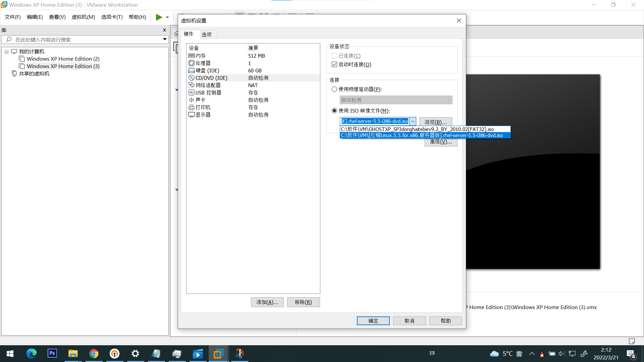Image resolution: width=644 pixels, height=362 pixels.
Task: Select the USB controller device icon
Action: tap(192, 93)
